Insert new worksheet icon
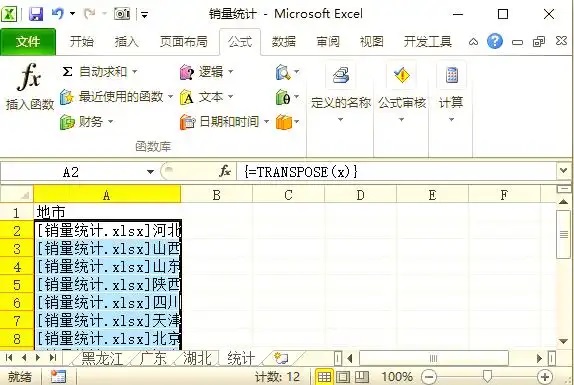The image size is (574, 385). click(x=282, y=358)
